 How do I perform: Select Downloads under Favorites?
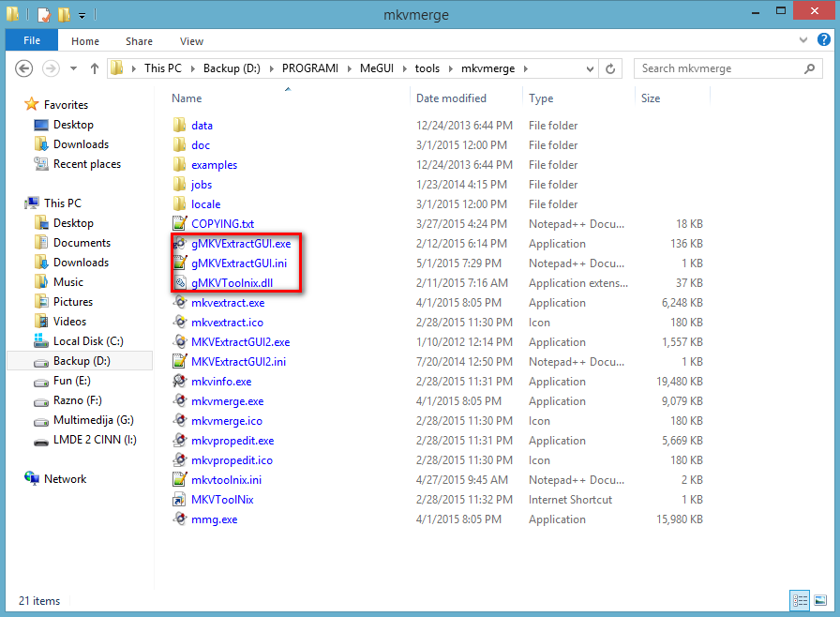81,144
